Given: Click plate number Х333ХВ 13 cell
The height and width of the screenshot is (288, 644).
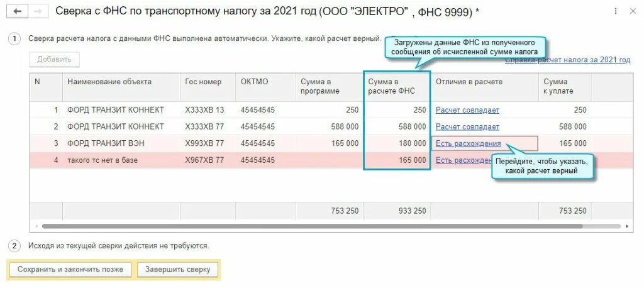Looking at the screenshot, I should pyautogui.click(x=208, y=110).
